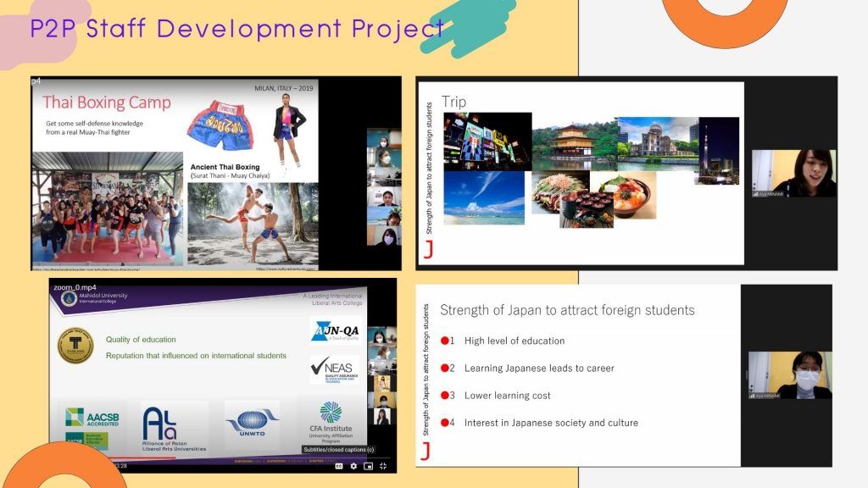868x488 pixels.
Task: Click the gold Thailand Trust Mark badge
Action: click(75, 346)
